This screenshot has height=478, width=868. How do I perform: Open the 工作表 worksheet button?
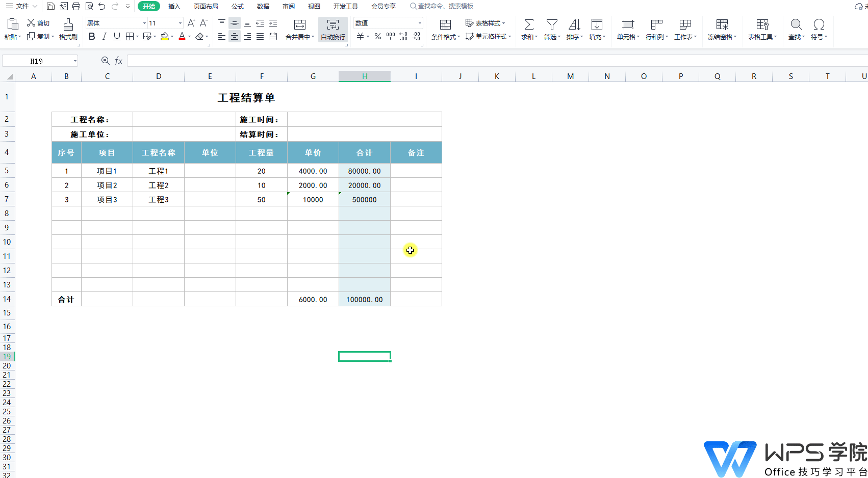click(685, 30)
